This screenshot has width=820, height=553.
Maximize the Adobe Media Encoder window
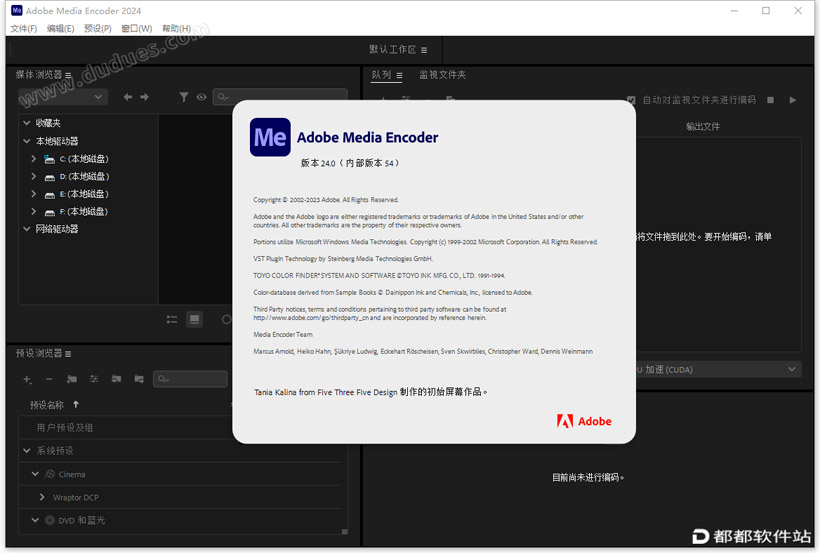pos(766,10)
